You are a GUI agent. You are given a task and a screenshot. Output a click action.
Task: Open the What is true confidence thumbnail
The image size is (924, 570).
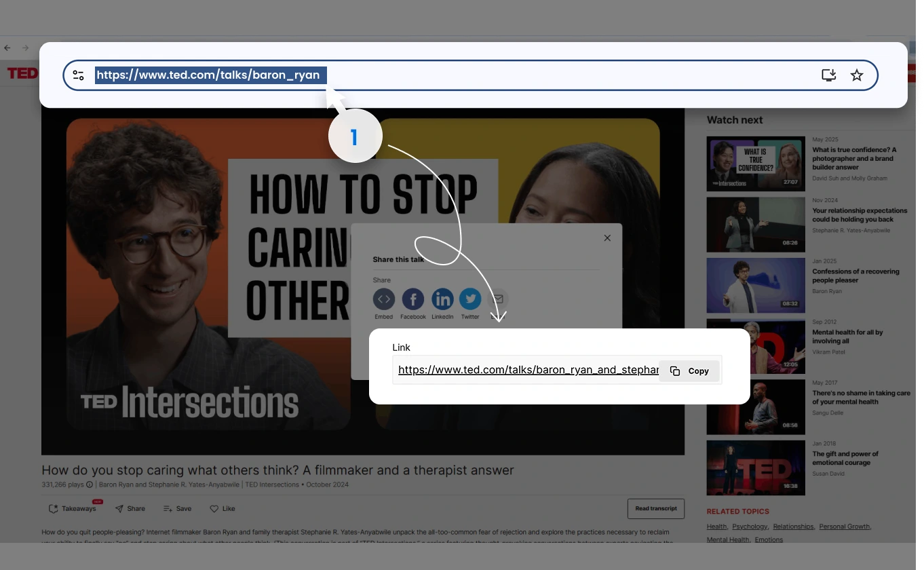click(756, 164)
